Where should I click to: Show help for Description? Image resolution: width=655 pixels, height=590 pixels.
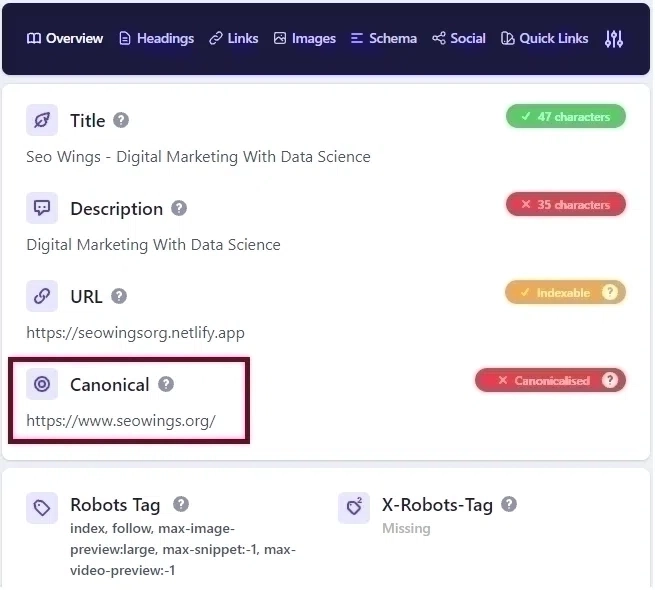tap(179, 208)
